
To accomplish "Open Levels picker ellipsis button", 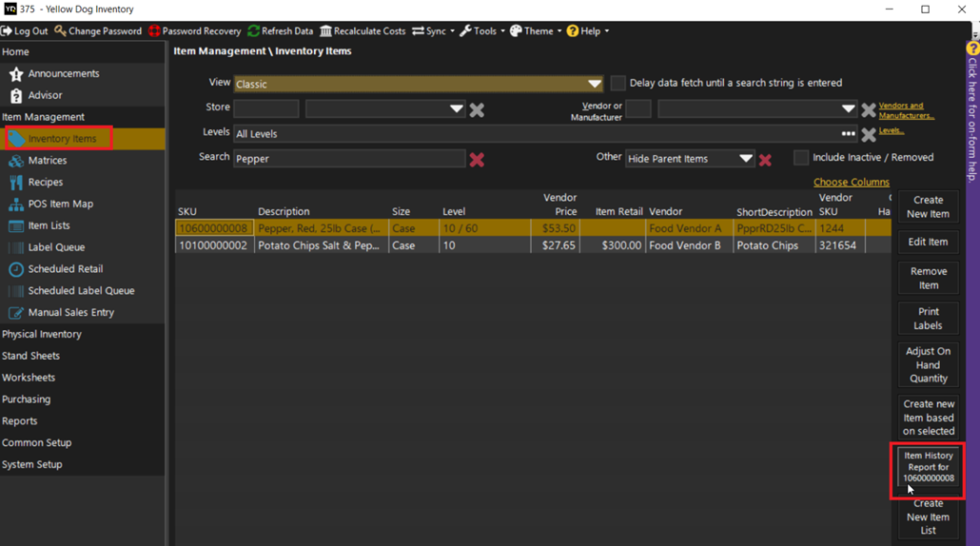I will (848, 134).
